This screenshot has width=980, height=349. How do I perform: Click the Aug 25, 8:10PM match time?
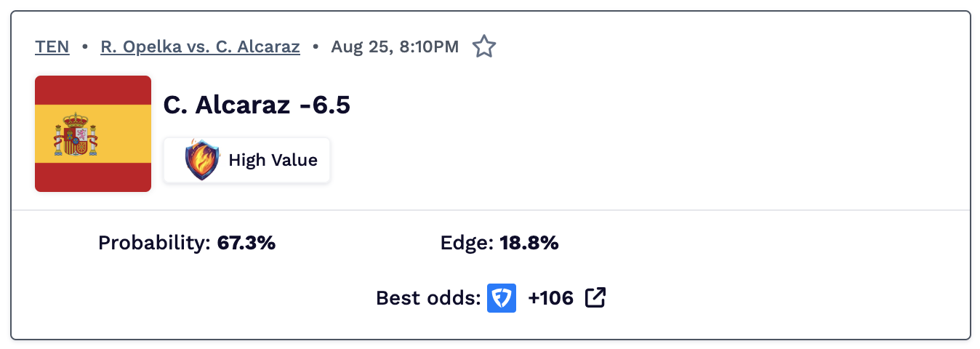pos(395,47)
